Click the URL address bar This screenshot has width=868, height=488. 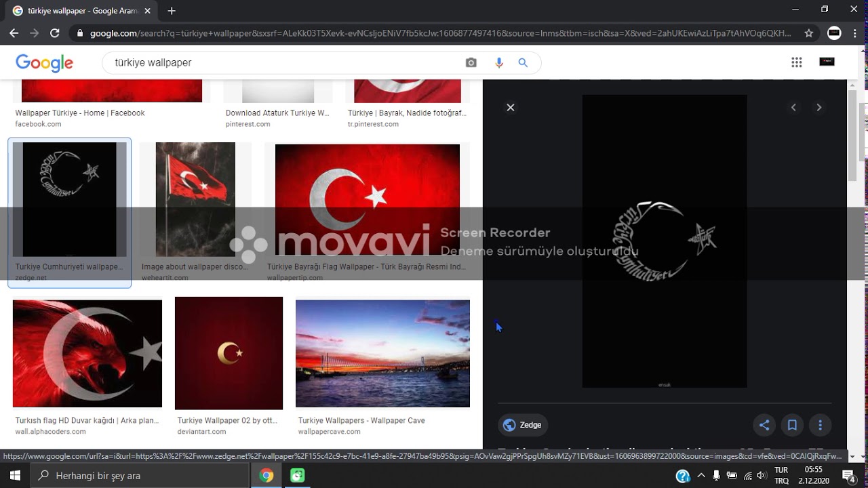441,33
